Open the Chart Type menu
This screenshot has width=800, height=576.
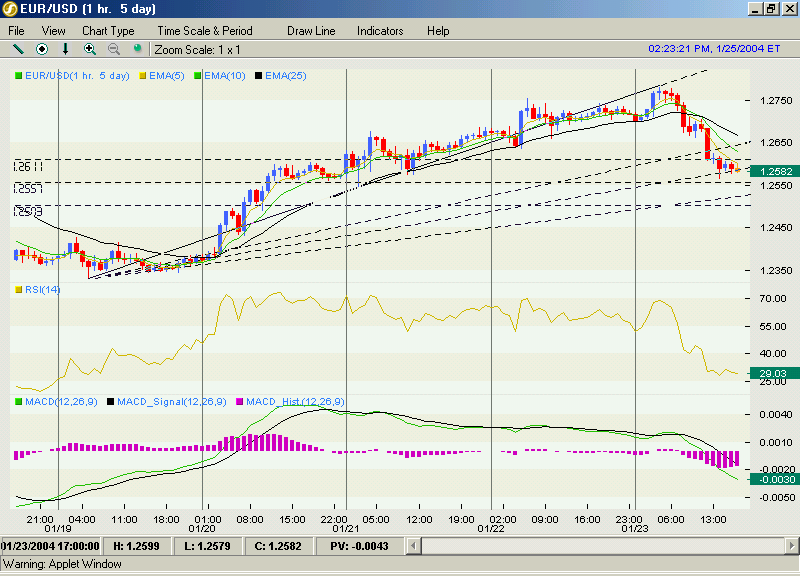(108, 31)
